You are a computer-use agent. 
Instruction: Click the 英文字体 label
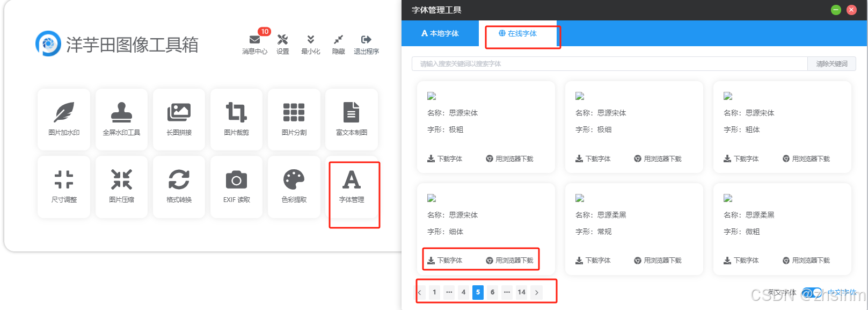click(782, 293)
